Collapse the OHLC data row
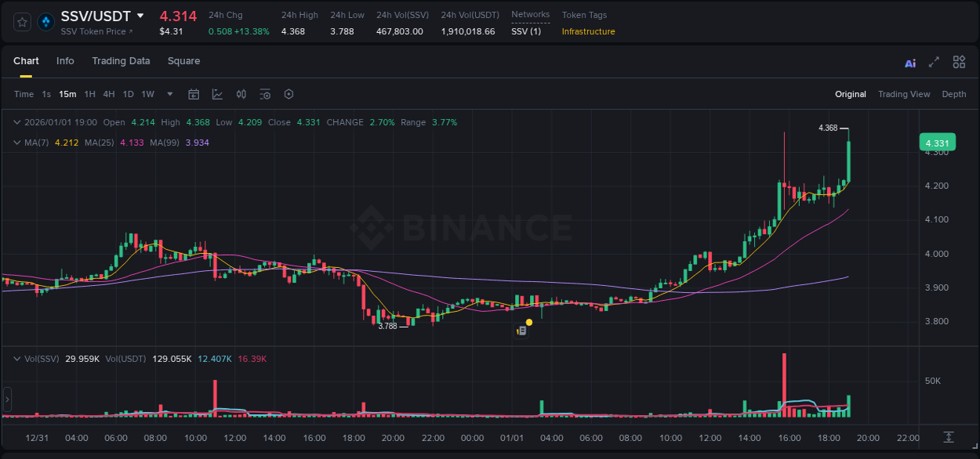980x459 pixels. [x=16, y=122]
